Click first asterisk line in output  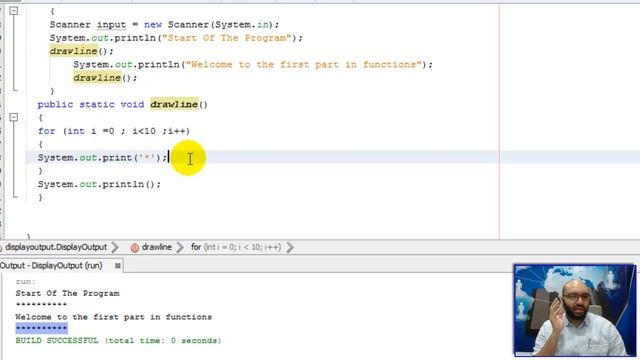coord(41,304)
